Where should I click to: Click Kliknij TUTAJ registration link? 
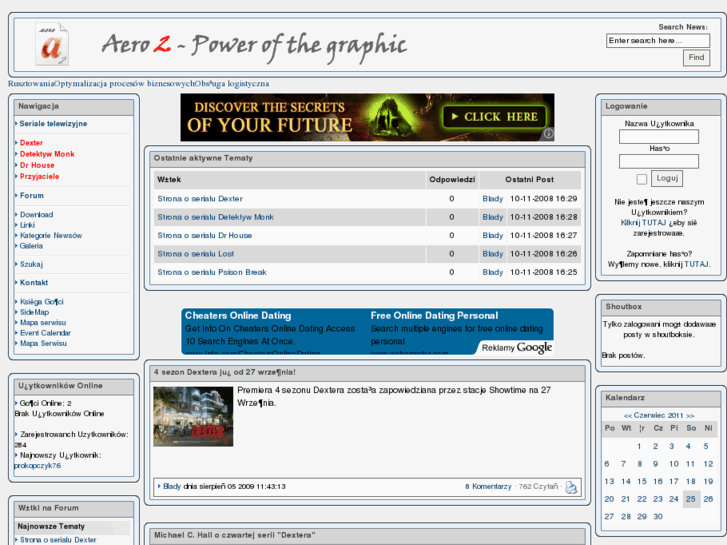(643, 223)
